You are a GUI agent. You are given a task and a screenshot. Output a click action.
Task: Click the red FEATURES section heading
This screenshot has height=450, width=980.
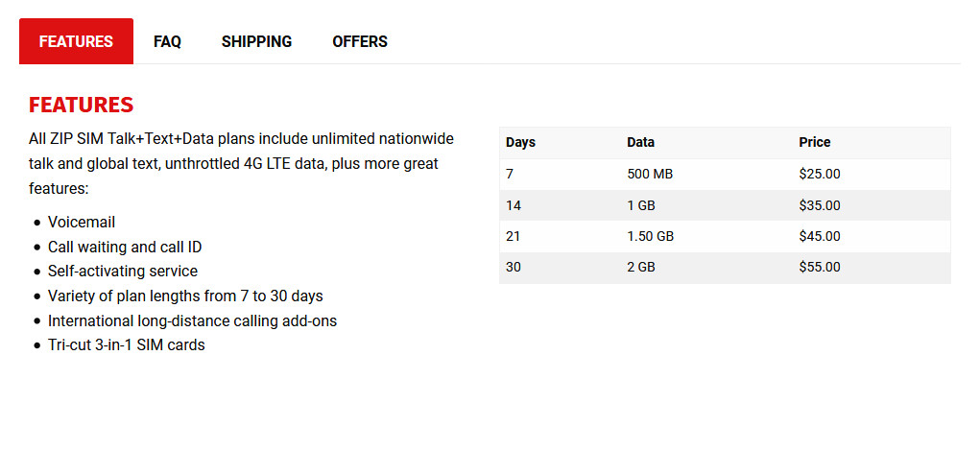tap(82, 105)
